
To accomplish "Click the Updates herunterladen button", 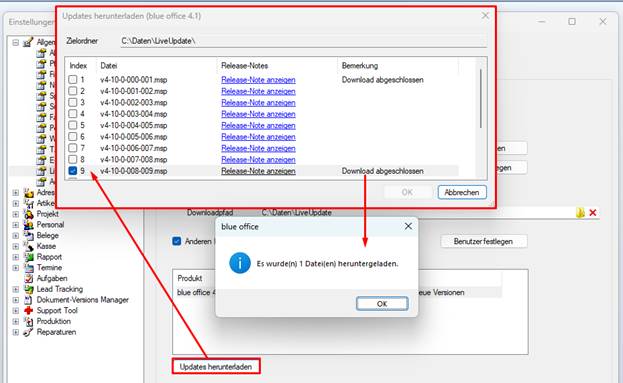I will pyautogui.click(x=216, y=367).
